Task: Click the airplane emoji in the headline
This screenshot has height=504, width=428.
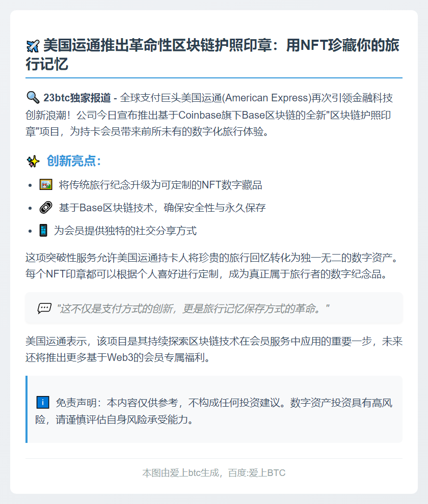Action: pyautogui.click(x=33, y=46)
